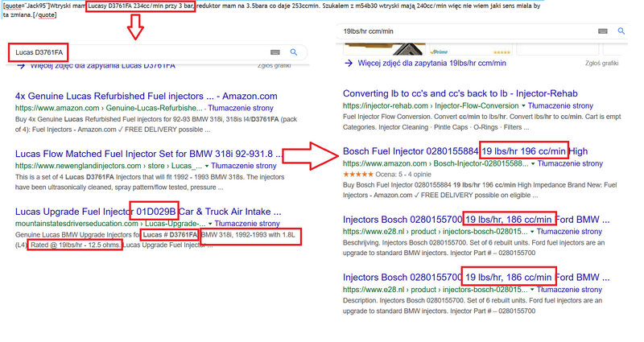Click Tłumaczenie strony for Description e28.nl result
The width and height of the screenshot is (644, 342).
[x=569, y=290]
